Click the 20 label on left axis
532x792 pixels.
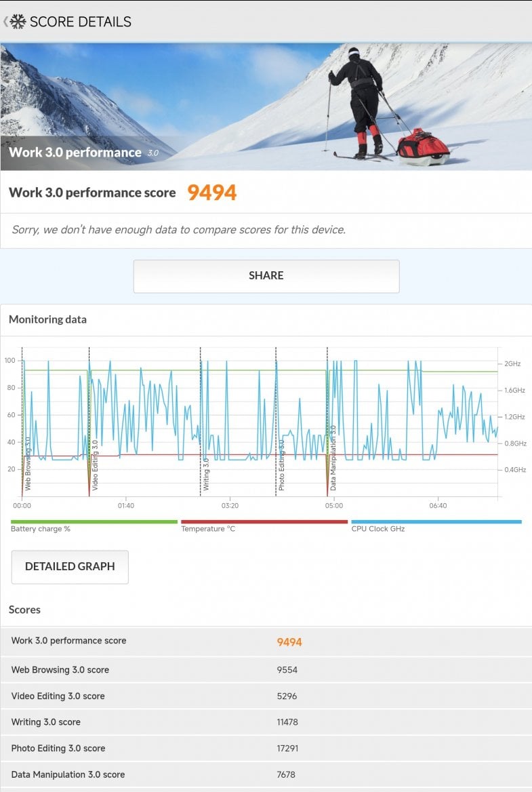(11, 469)
